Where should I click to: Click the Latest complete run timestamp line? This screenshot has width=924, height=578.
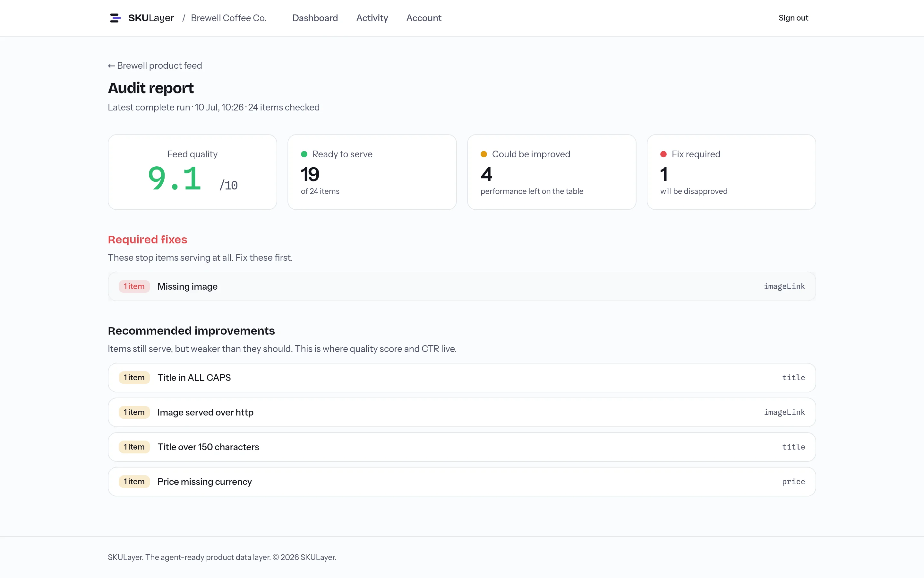click(213, 108)
